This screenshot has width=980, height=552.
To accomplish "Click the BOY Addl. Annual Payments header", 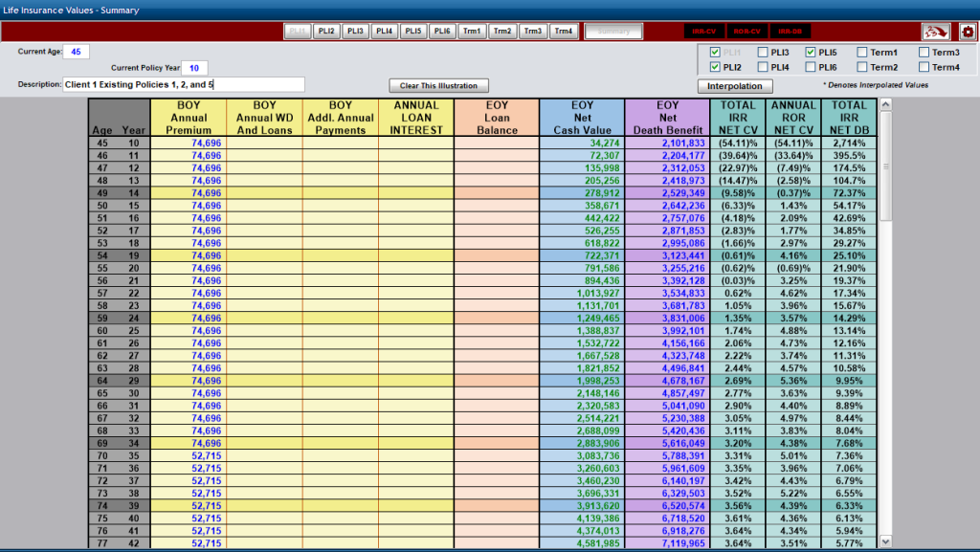I will click(x=341, y=118).
